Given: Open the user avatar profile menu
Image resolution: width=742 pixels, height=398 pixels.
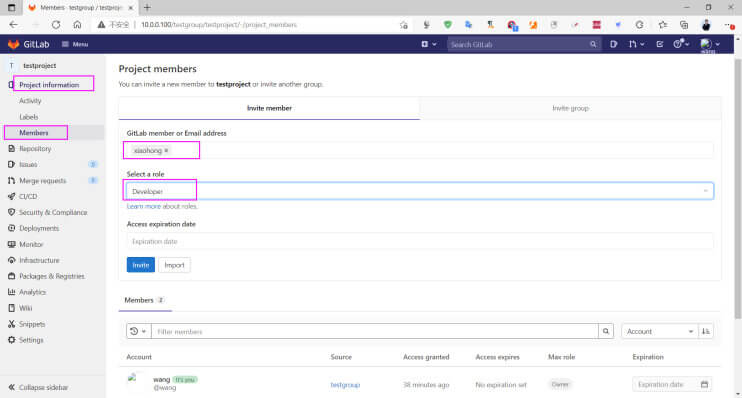Looking at the screenshot, I should pos(710,44).
